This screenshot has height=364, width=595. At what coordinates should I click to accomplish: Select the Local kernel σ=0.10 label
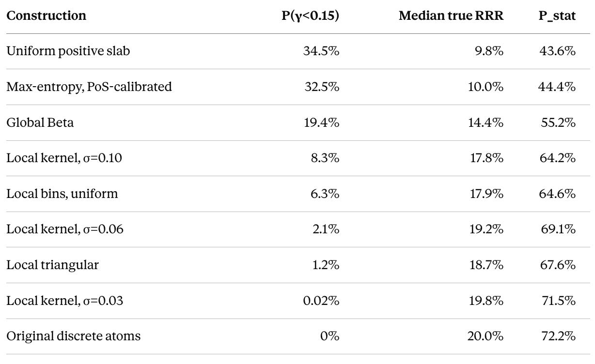(64, 158)
